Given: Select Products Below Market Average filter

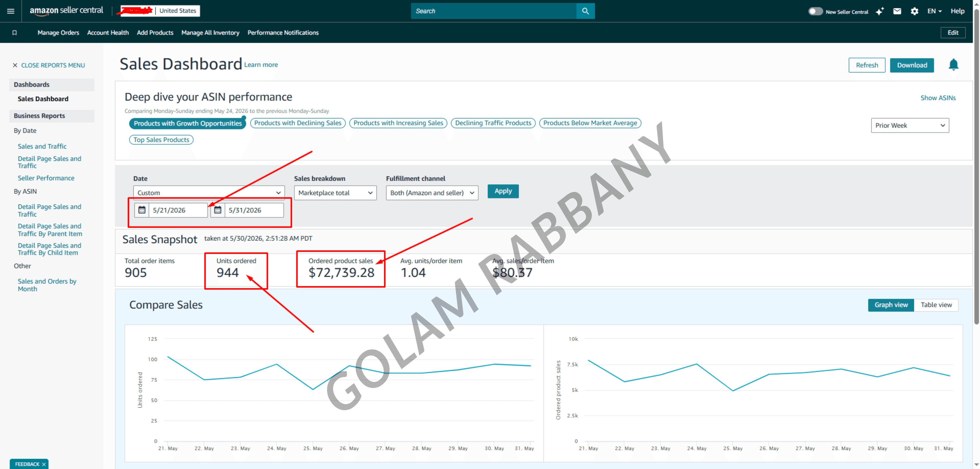Looking at the screenshot, I should click(x=590, y=123).
